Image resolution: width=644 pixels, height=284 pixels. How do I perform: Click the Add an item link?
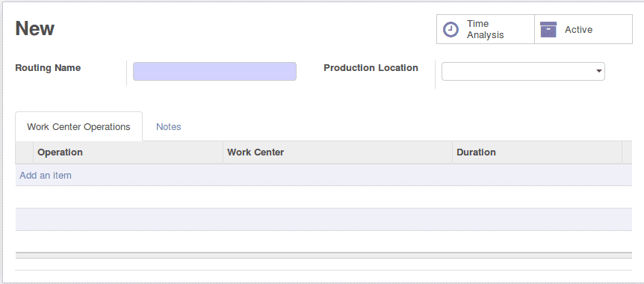(x=46, y=176)
